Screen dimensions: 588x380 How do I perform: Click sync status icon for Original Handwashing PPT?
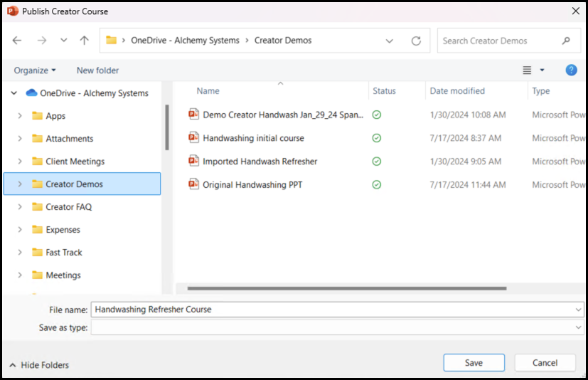tap(377, 185)
